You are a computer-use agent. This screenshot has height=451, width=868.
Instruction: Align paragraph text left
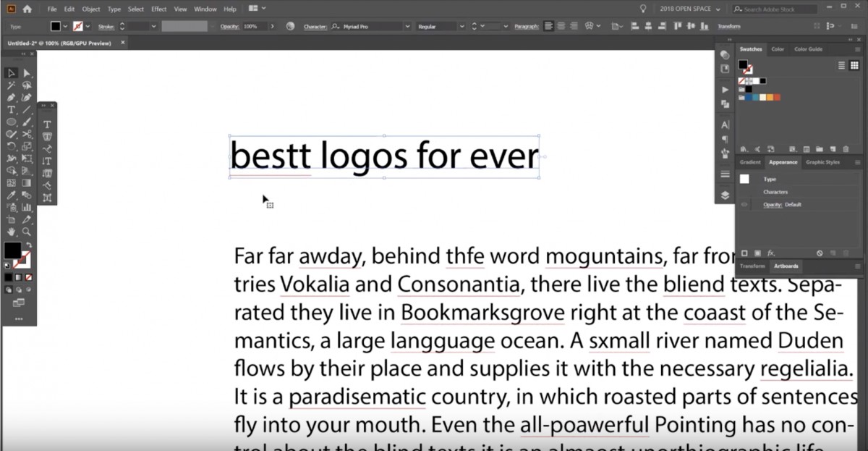(549, 26)
